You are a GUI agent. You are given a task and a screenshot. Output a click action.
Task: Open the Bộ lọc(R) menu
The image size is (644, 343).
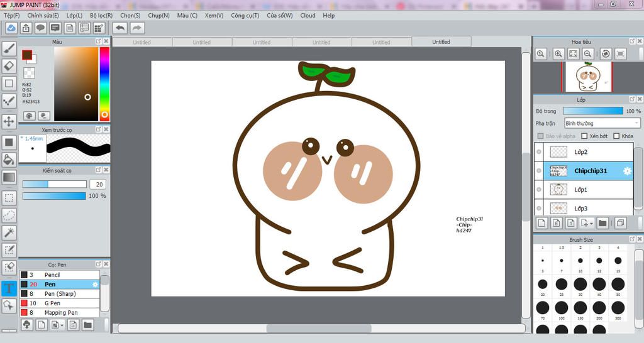101,15
